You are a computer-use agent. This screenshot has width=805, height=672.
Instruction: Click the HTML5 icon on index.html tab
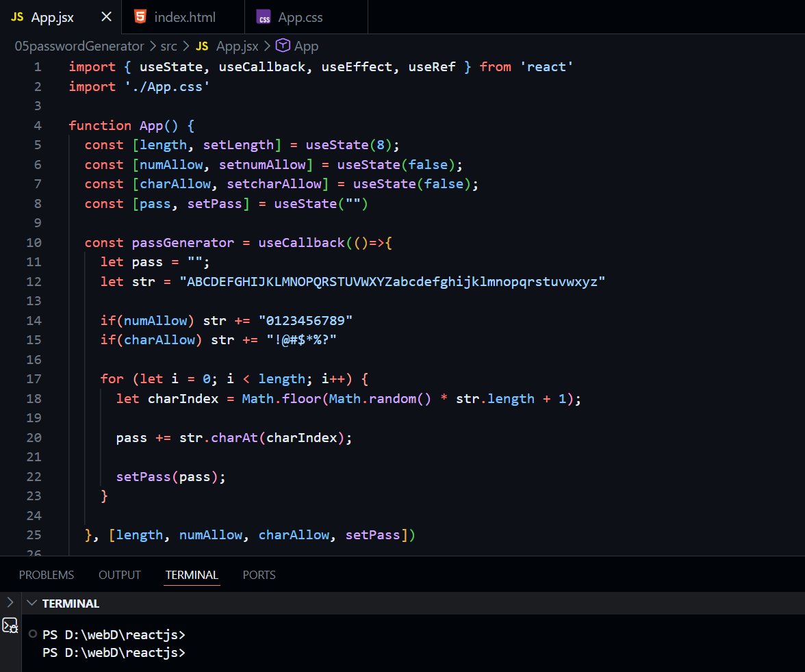140,16
